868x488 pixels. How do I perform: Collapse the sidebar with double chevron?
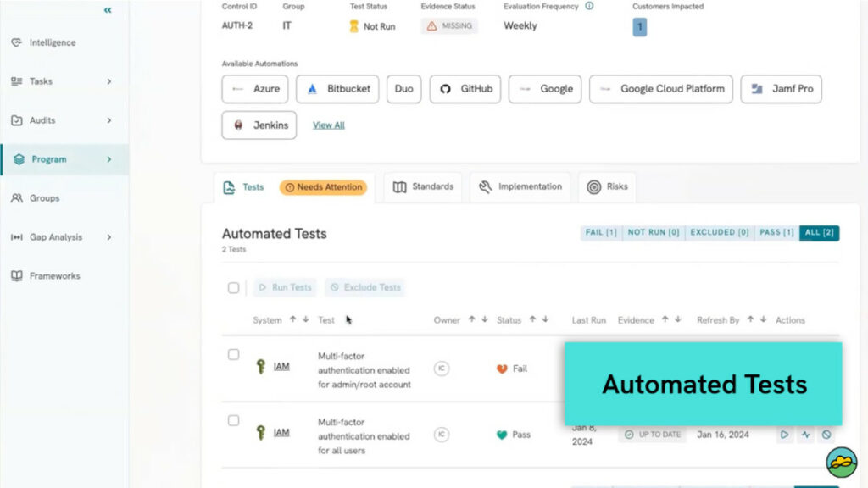coord(108,10)
